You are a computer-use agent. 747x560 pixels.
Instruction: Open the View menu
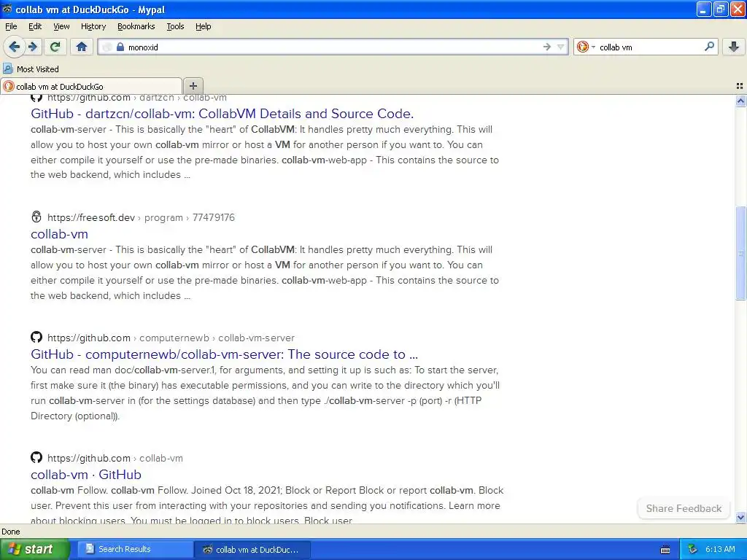click(61, 26)
